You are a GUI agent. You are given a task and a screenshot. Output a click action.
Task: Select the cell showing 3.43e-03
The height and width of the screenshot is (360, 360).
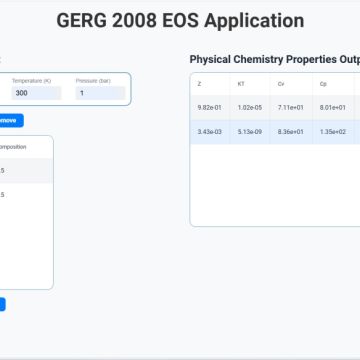tap(210, 132)
